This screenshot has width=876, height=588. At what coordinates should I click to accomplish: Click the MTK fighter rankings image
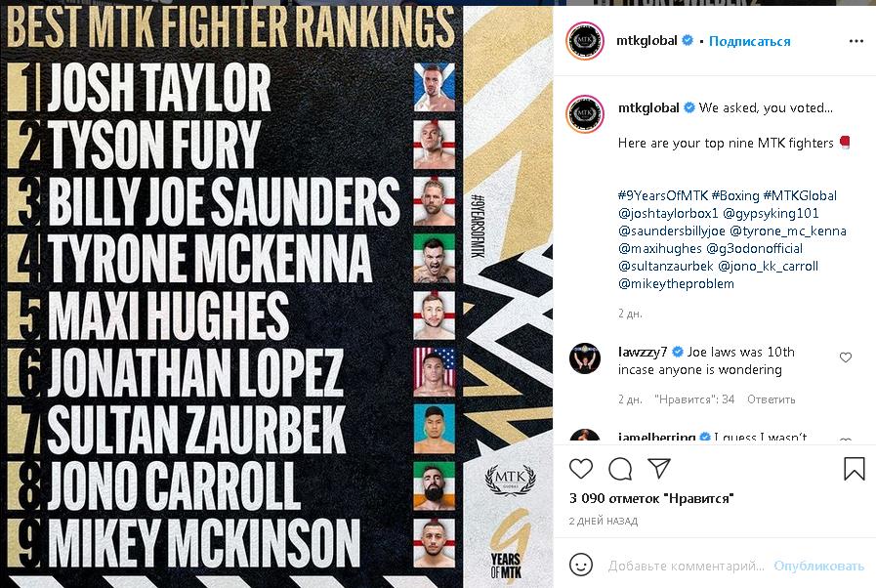(x=276, y=294)
